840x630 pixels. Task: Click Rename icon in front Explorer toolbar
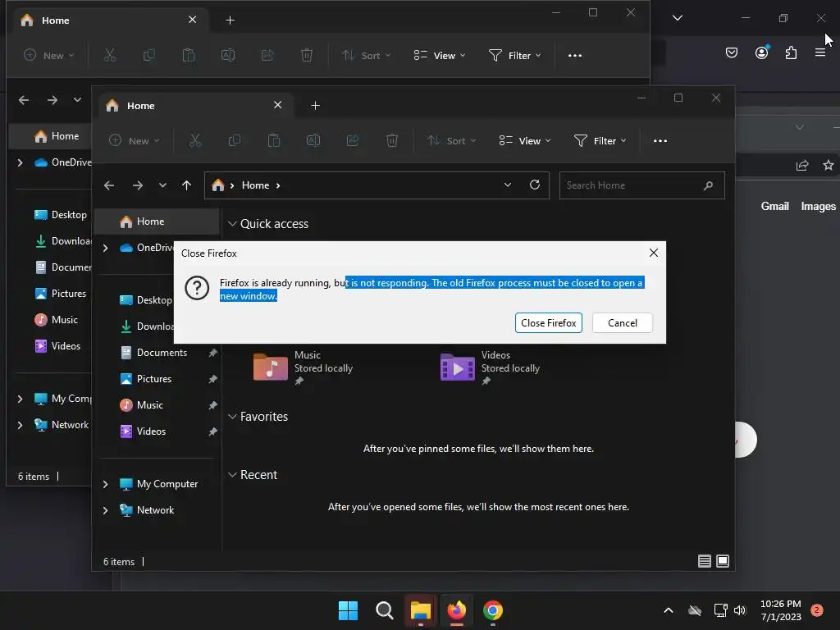[313, 140]
